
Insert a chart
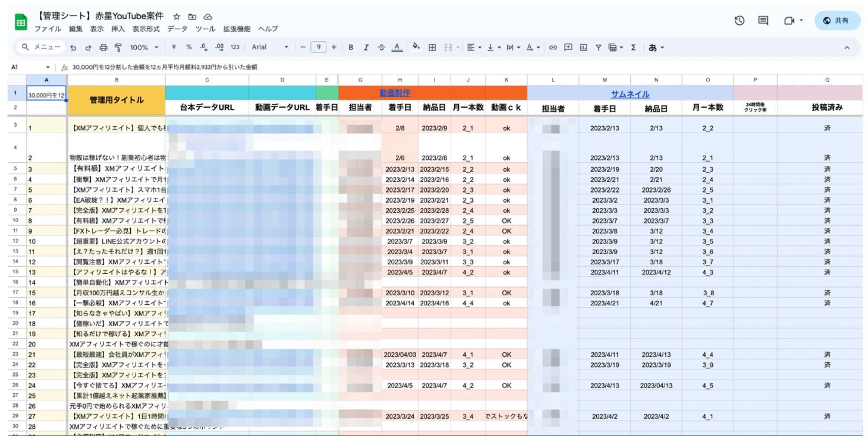583,48
